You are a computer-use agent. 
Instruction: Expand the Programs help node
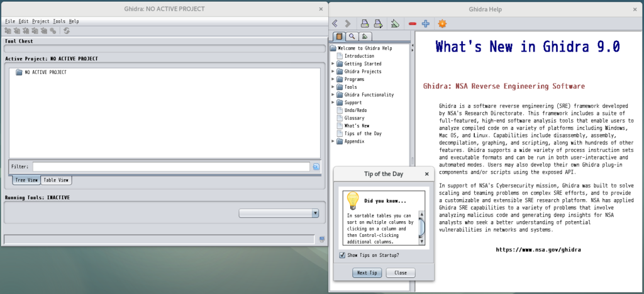click(333, 79)
